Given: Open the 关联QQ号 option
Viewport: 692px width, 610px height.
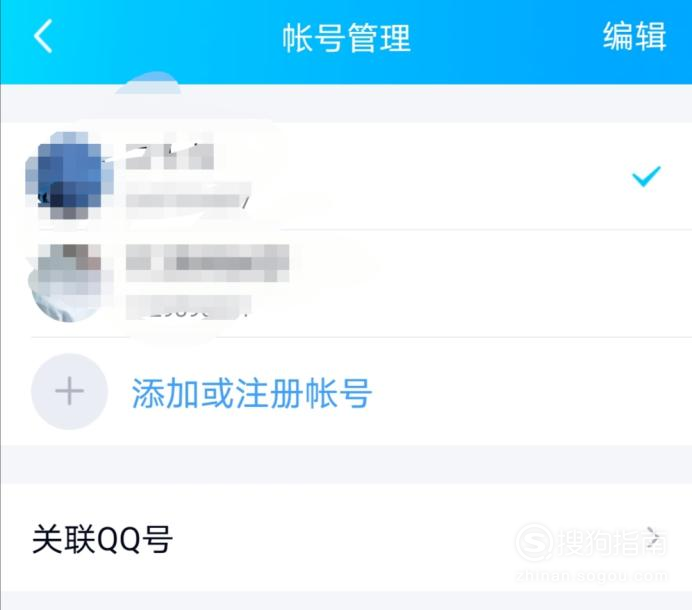Looking at the screenshot, I should pyautogui.click(x=346, y=539).
